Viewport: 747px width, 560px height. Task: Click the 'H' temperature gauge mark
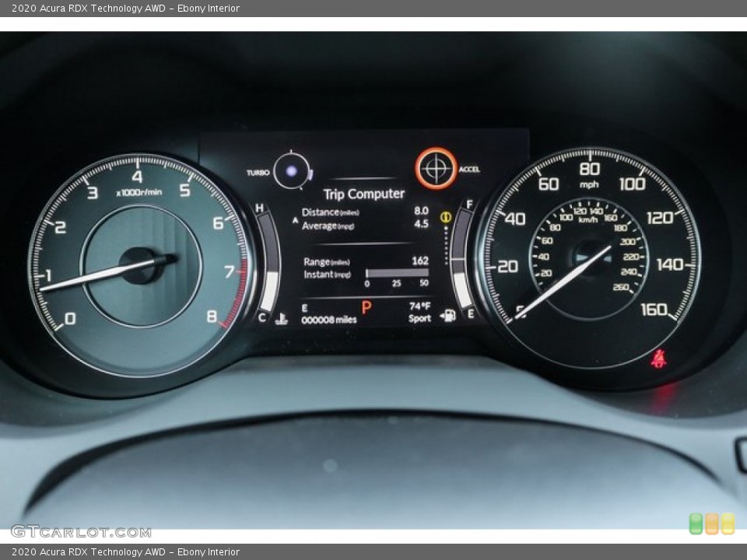[x=260, y=208]
